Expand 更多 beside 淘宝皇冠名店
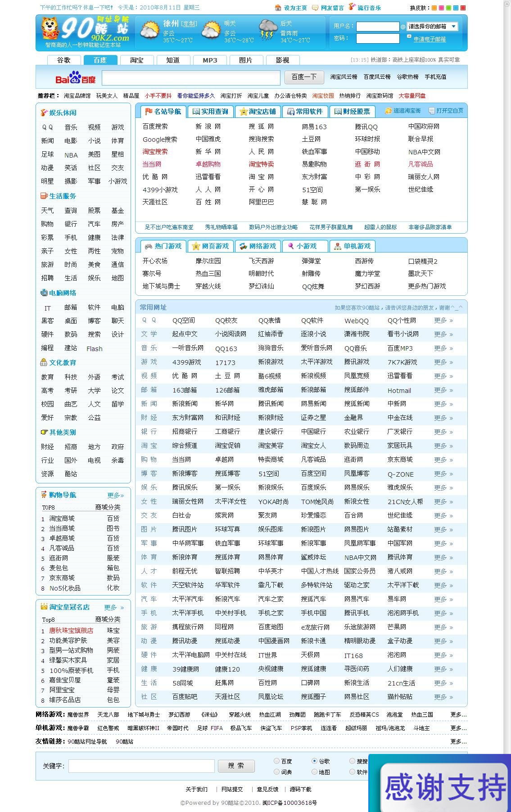The image size is (511, 812). (114, 608)
